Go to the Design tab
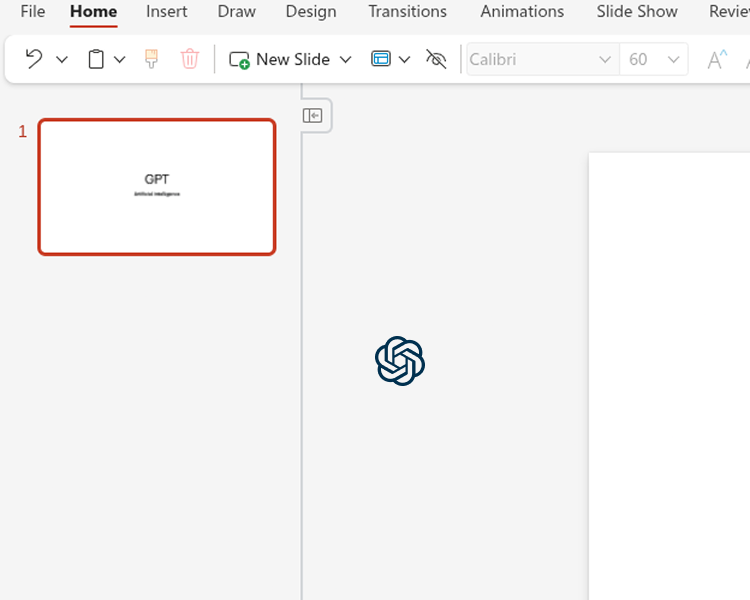 [311, 11]
